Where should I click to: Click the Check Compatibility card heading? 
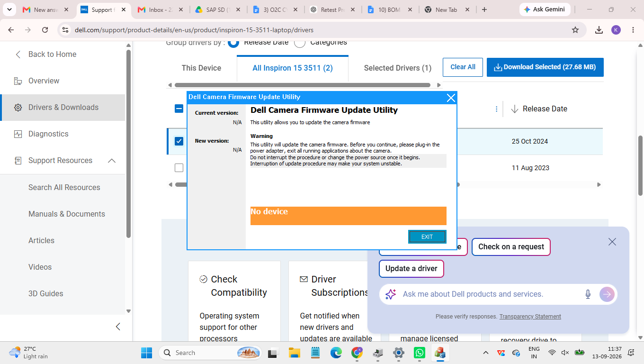pyautogui.click(x=239, y=286)
